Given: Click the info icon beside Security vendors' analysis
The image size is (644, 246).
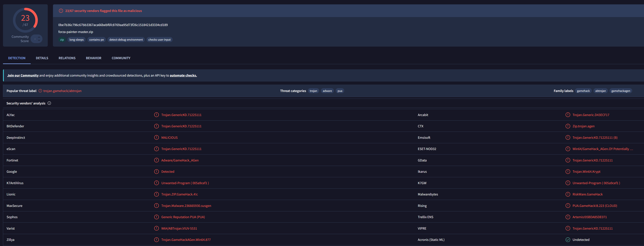Looking at the screenshot, I should [49, 103].
